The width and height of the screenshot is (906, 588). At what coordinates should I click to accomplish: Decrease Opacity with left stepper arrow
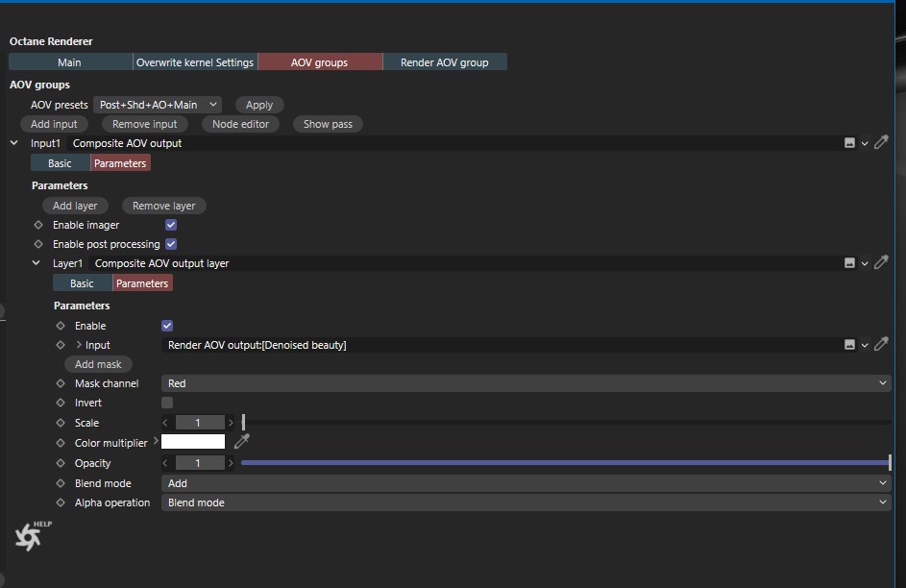166,463
